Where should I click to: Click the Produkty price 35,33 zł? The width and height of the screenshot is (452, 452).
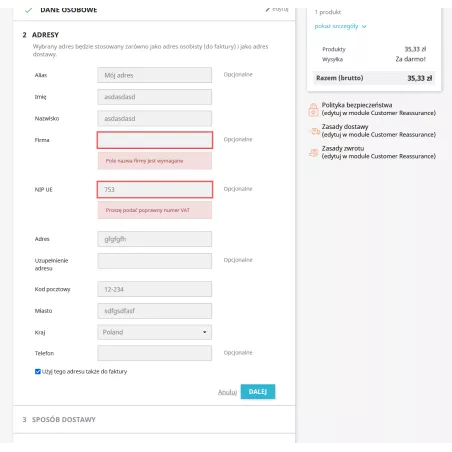tap(415, 49)
